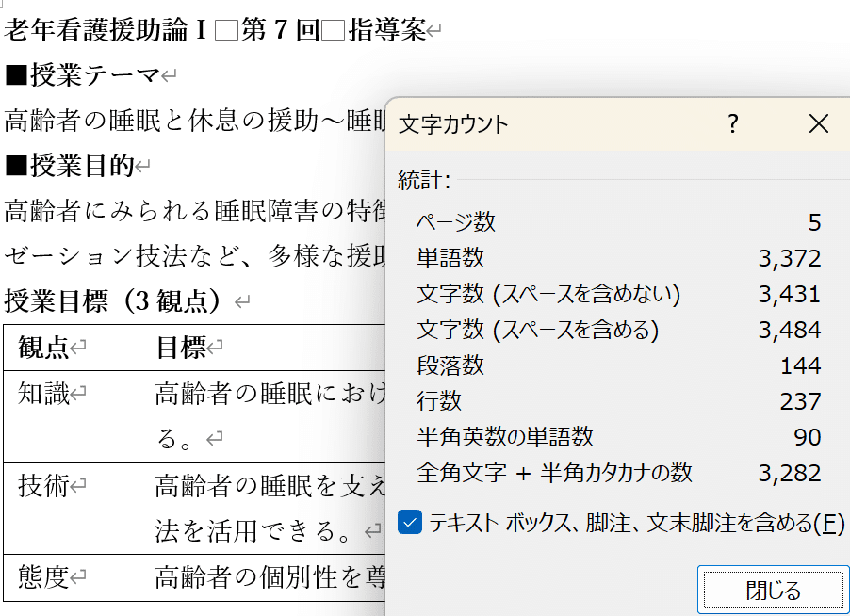Uncheck テキスト ボックス、脚注、文末脚注を含める checkbox
This screenshot has height=616, width=850.
click(x=410, y=523)
